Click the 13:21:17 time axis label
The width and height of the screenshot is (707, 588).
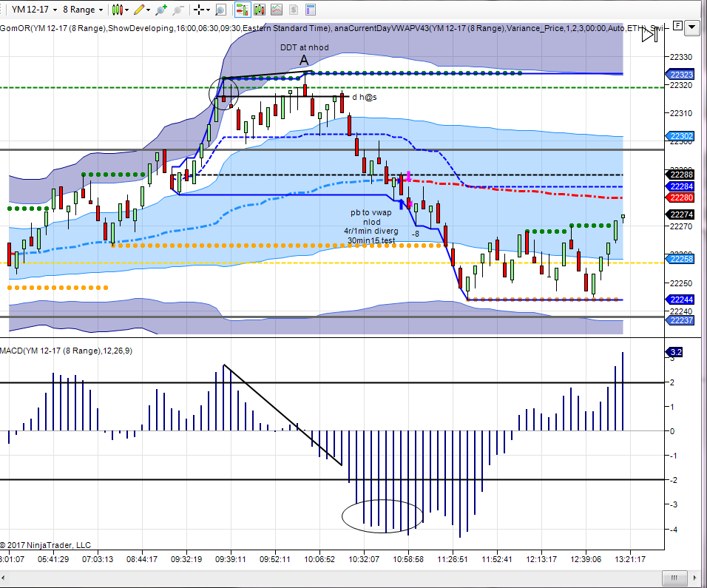630,559
